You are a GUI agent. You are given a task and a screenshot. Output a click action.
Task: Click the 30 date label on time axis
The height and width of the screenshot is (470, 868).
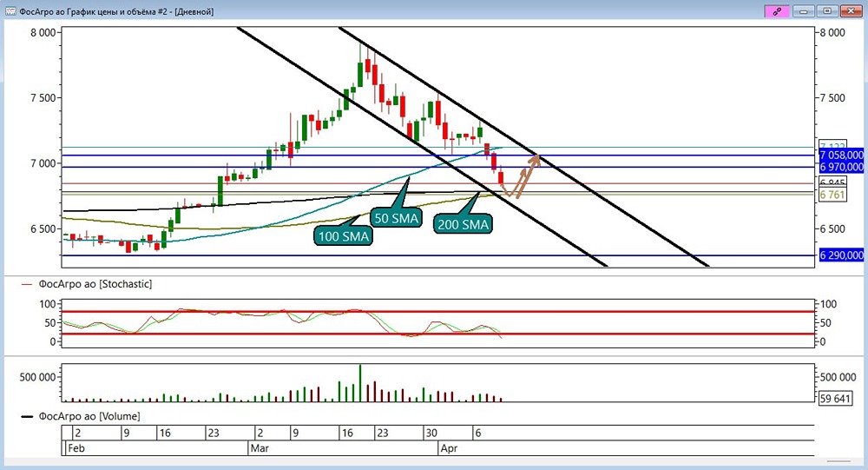pos(431,433)
